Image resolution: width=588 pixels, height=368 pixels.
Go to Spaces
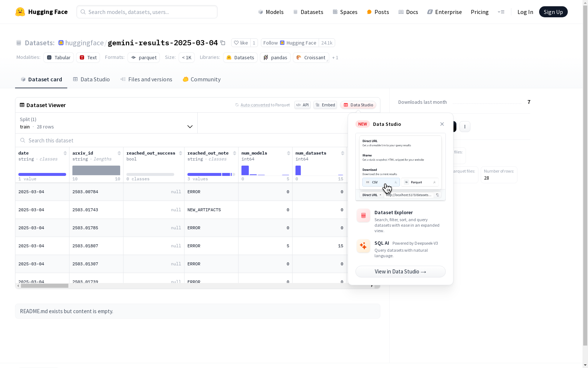(345, 12)
